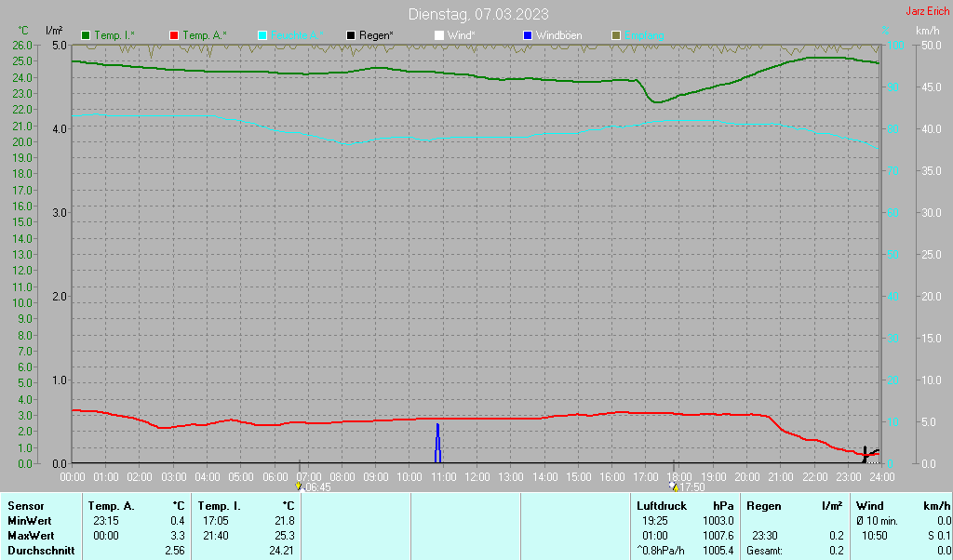The width and height of the screenshot is (953, 560).
Task: Click the maximum outside temperature value '3.3'
Action: (178, 536)
